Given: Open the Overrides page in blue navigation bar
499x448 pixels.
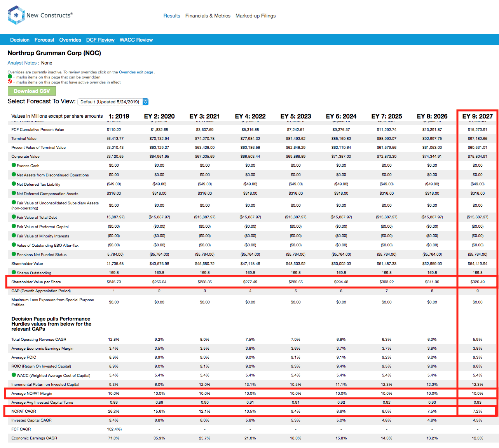Looking at the screenshot, I should tap(70, 40).
